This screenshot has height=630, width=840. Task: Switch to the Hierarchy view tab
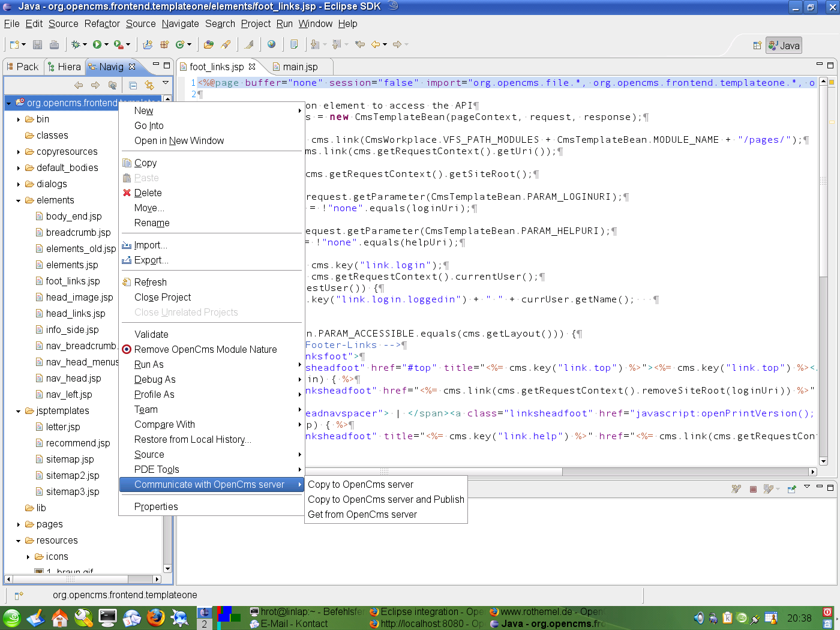pyautogui.click(x=65, y=67)
